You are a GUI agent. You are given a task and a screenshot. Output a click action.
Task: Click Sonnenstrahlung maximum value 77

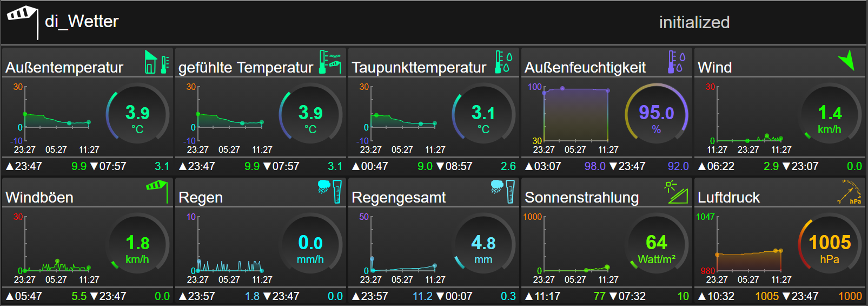tap(599, 296)
